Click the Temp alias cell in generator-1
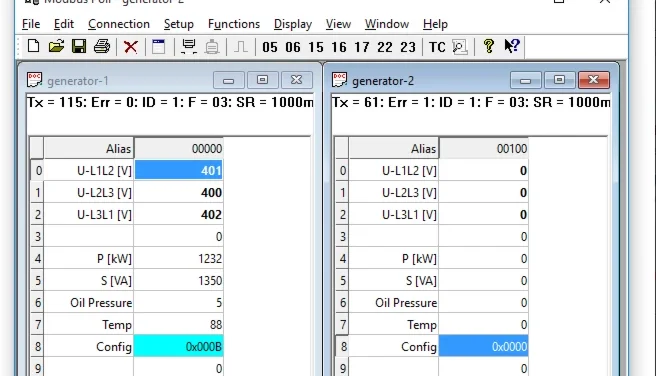This screenshot has height=376, width=656. tap(89, 325)
